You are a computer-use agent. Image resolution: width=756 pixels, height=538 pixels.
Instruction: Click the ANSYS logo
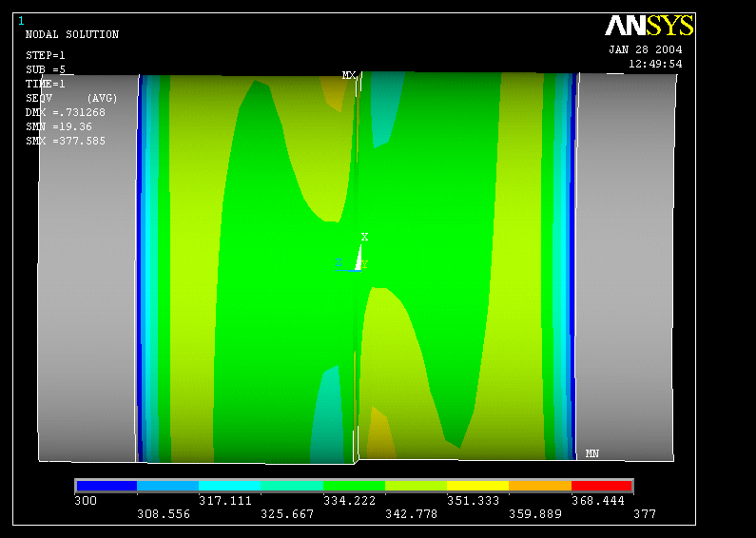649,26
